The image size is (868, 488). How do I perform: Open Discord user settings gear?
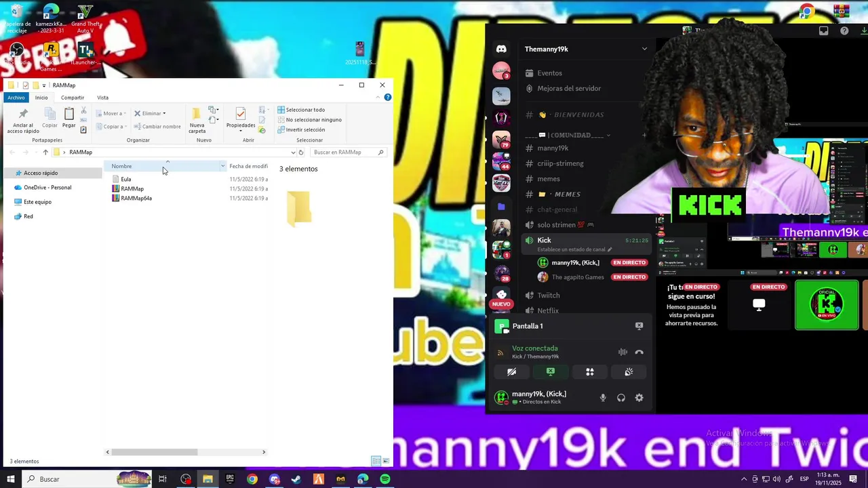639,398
